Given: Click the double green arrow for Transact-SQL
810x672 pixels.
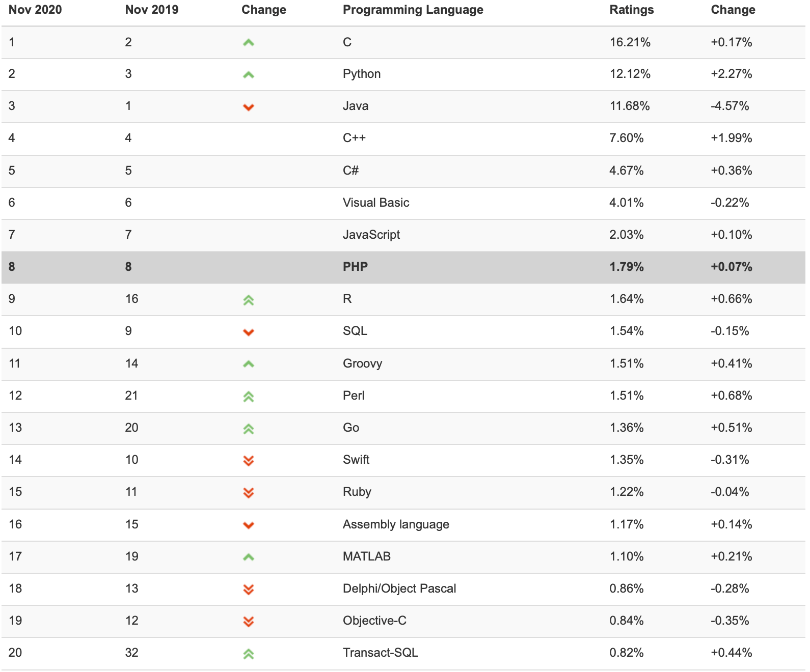Looking at the screenshot, I should pyautogui.click(x=249, y=654).
